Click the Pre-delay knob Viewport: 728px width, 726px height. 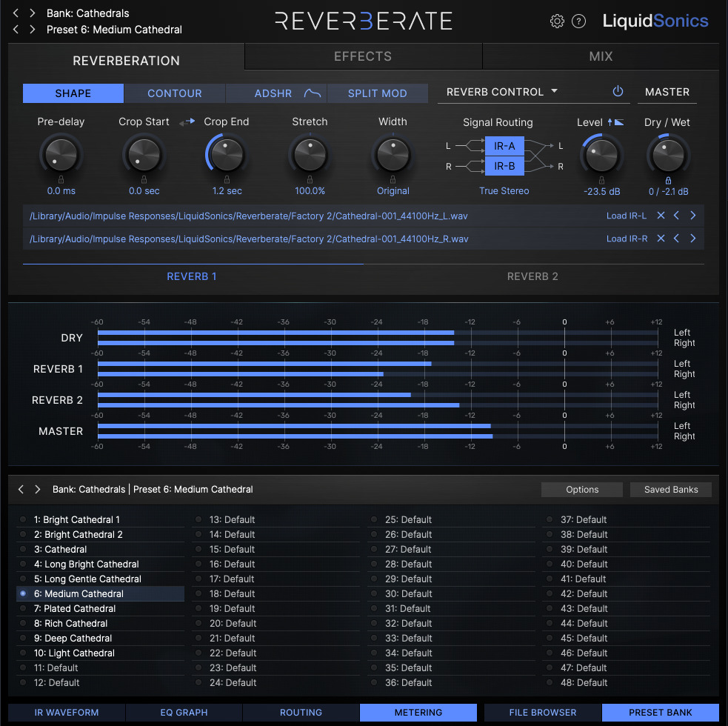coord(61,154)
